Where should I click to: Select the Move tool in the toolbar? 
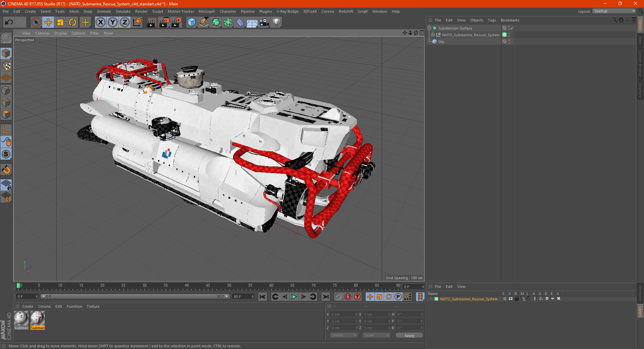click(48, 22)
